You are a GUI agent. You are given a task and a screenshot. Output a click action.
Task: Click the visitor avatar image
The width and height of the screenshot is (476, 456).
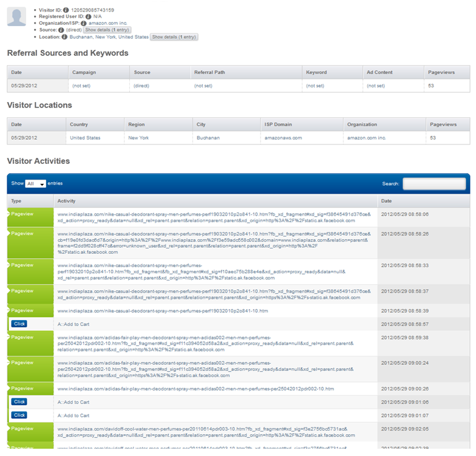coord(16,17)
